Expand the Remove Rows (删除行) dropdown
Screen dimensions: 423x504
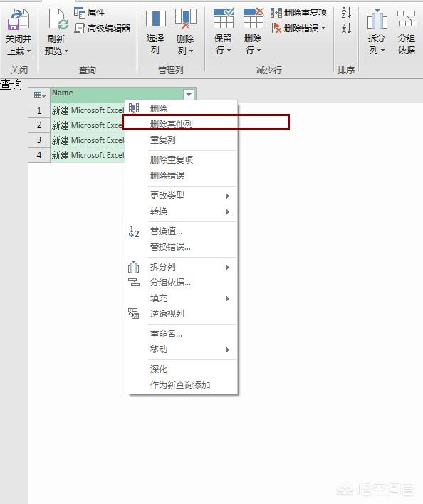258,50
